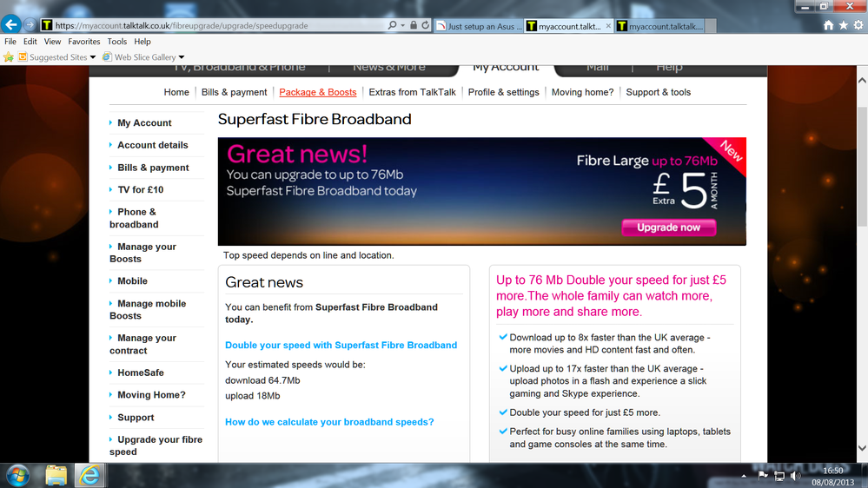Select My Account in the sidebar
868x488 pixels.
(x=144, y=122)
